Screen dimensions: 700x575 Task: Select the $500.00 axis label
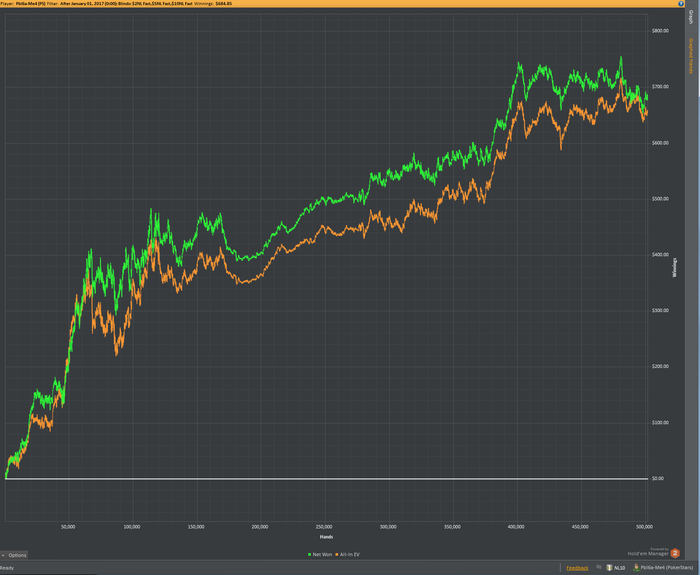pyautogui.click(x=660, y=199)
